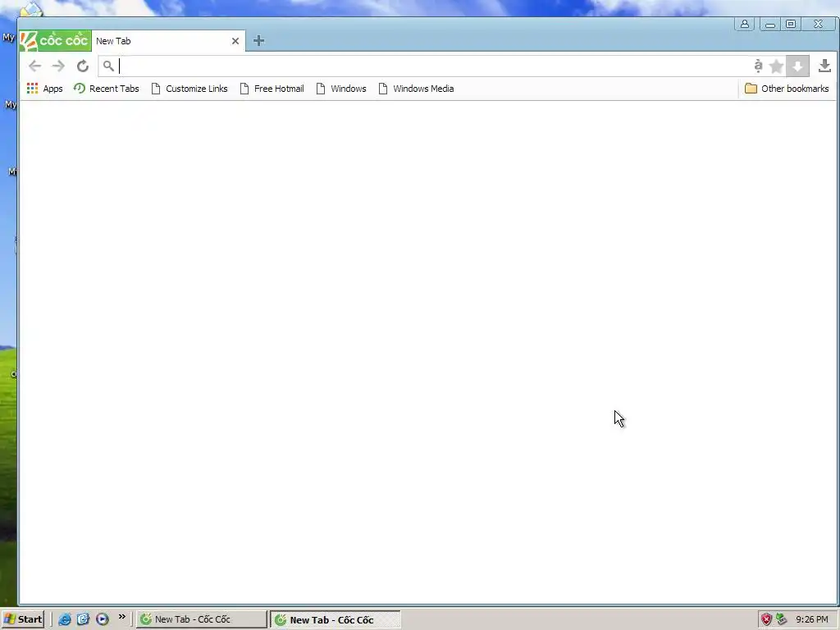Close the New Tab tab
The width and height of the screenshot is (840, 630).
235,41
